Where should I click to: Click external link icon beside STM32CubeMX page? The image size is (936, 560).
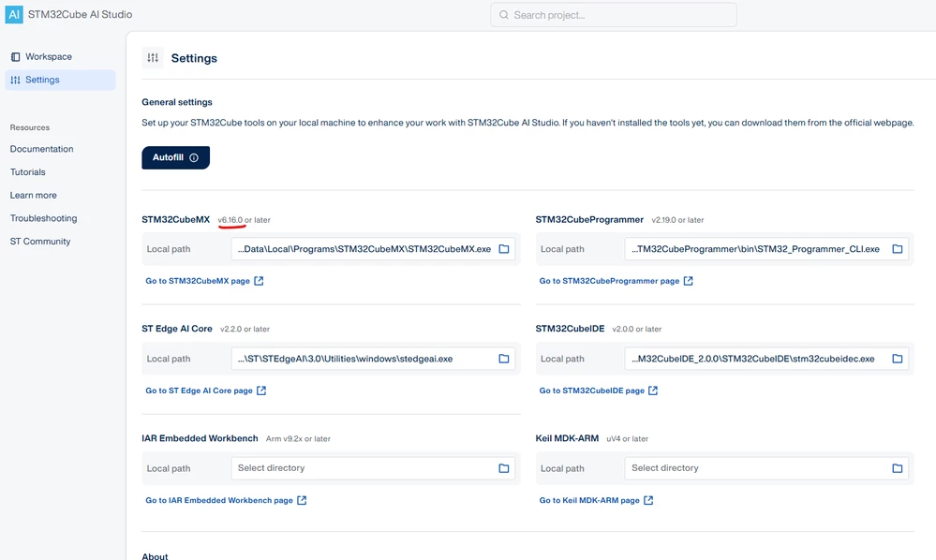point(259,281)
